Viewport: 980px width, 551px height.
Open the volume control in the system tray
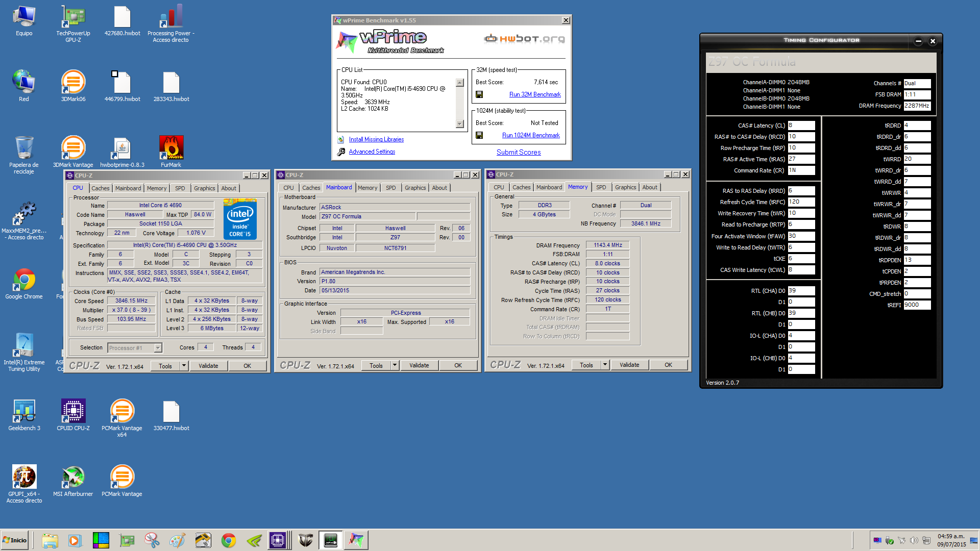(x=914, y=540)
